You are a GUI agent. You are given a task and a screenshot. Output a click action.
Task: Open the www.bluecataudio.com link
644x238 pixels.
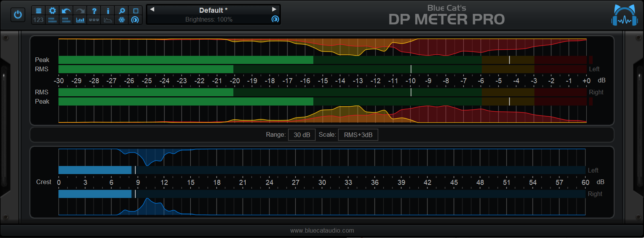[322, 230]
